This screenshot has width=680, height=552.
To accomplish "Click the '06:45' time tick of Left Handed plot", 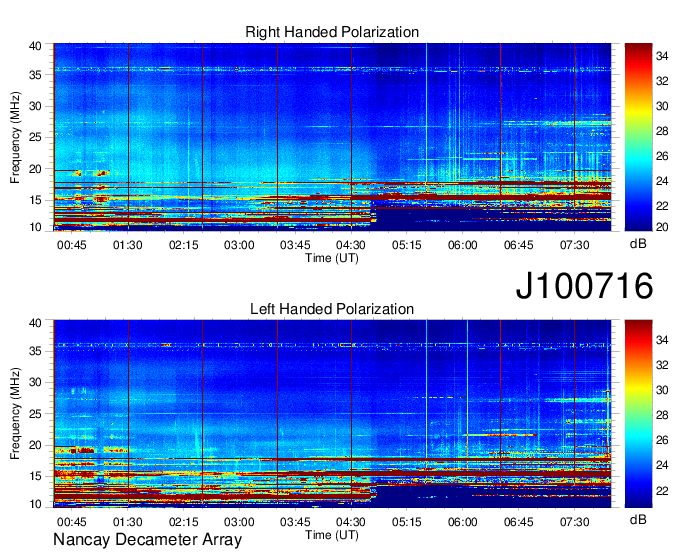I will coord(518,522).
